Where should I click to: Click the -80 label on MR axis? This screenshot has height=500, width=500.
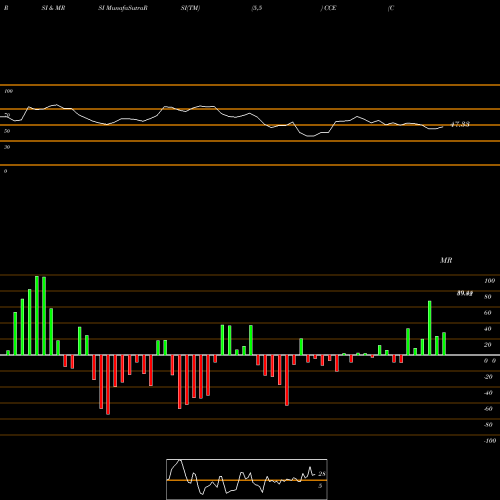[488, 425]
